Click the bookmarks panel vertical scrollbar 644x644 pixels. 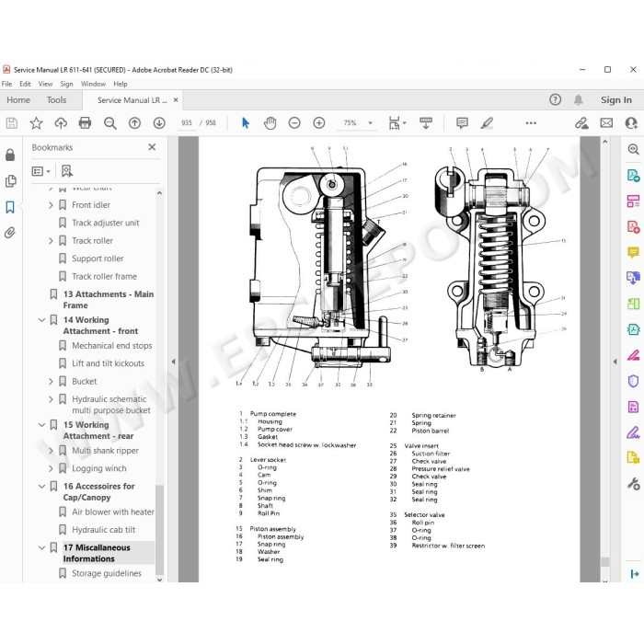160,530
